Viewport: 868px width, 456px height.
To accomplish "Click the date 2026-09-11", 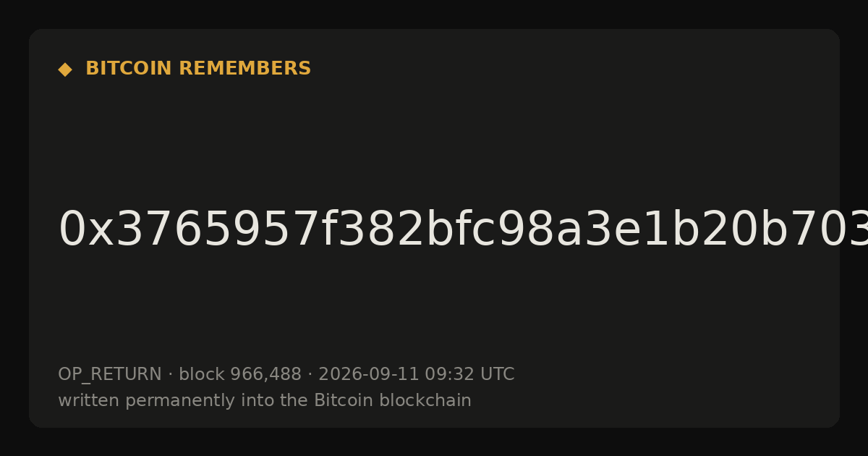I will tap(369, 374).
